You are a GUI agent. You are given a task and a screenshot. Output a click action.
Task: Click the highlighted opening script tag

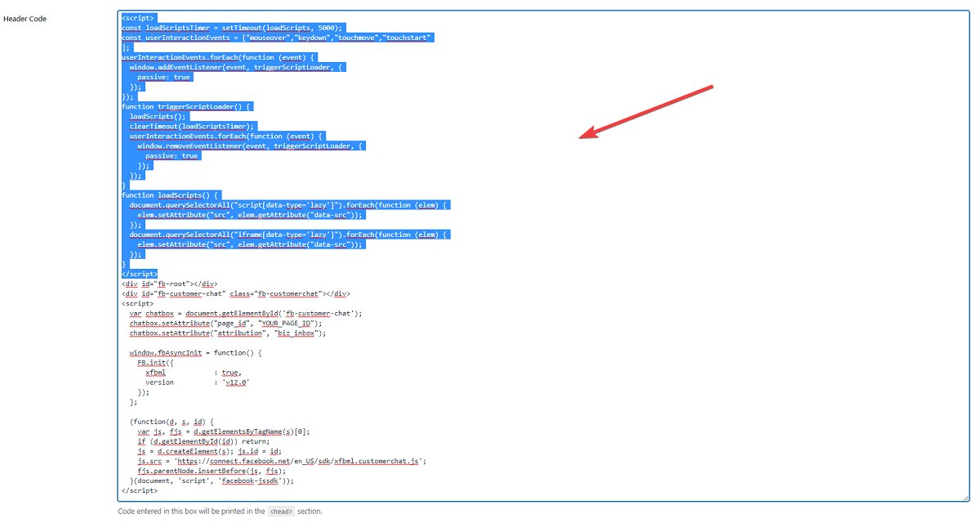pos(138,17)
